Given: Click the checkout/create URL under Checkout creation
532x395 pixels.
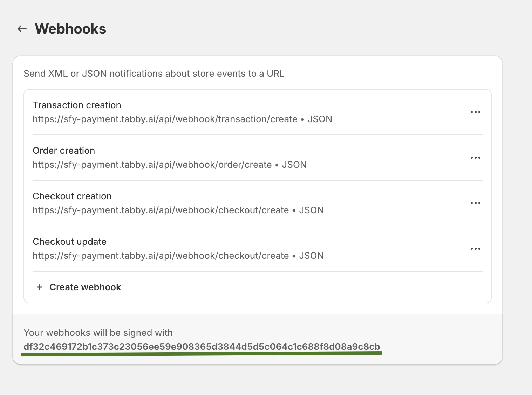Looking at the screenshot, I should tap(161, 210).
